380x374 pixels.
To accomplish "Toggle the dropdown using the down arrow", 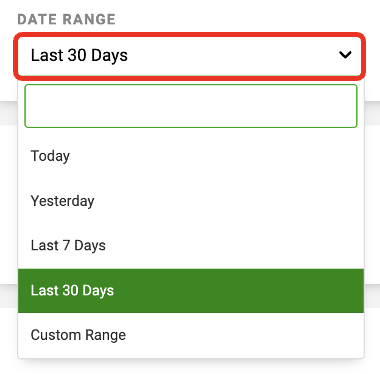I will pos(345,55).
